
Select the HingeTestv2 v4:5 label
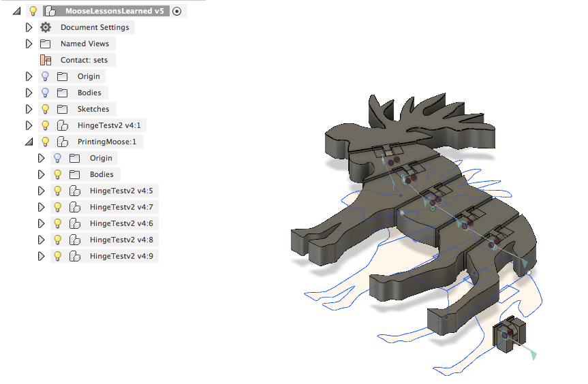pos(121,191)
